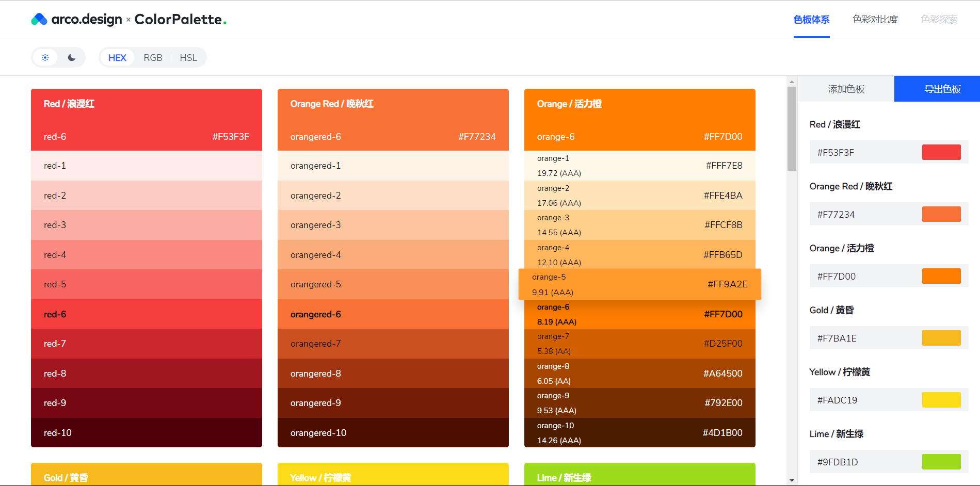This screenshot has height=486, width=980.
Task: Select the orangered-9 color row
Action: coord(393,403)
